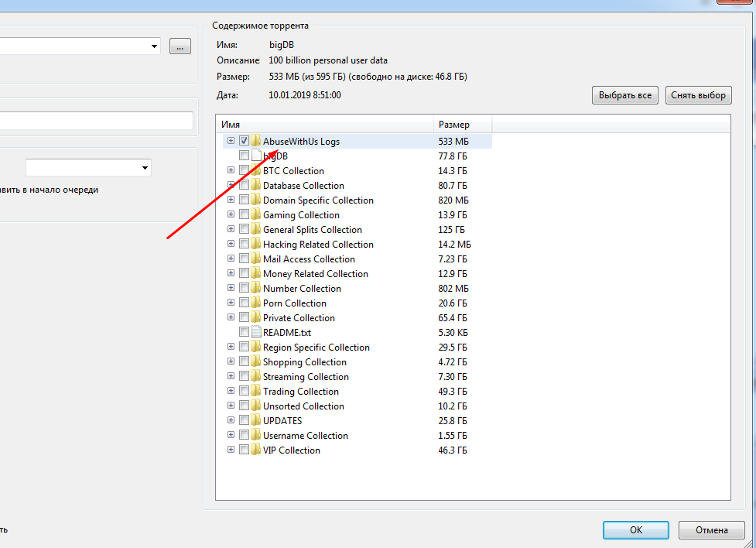Click the bigDB file icon
756x548 pixels.
coord(256,156)
